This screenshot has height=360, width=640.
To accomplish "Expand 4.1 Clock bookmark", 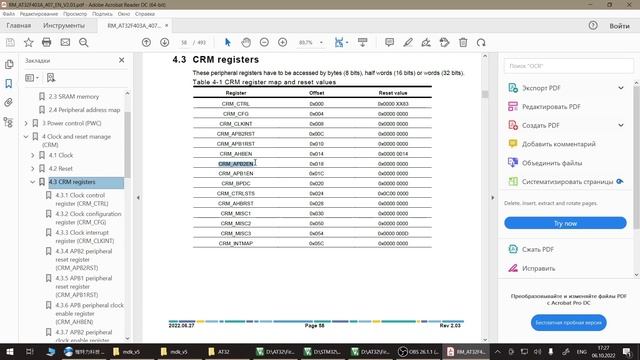I will (x=33, y=156).
